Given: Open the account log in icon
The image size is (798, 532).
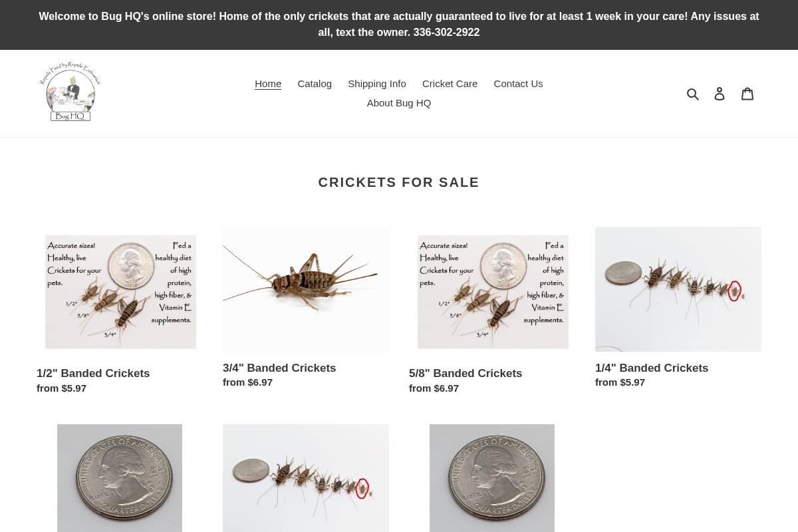Looking at the screenshot, I should coord(720,93).
